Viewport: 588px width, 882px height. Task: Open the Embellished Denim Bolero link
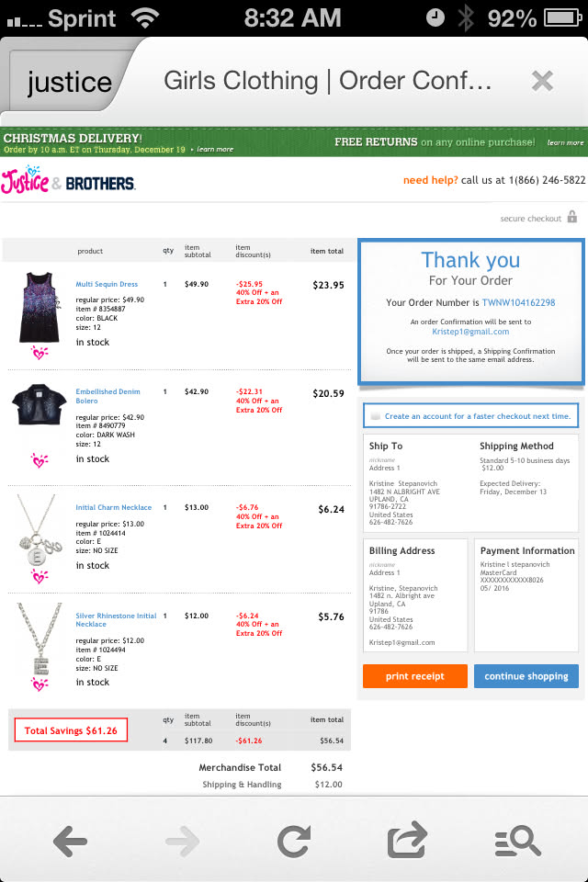click(108, 396)
